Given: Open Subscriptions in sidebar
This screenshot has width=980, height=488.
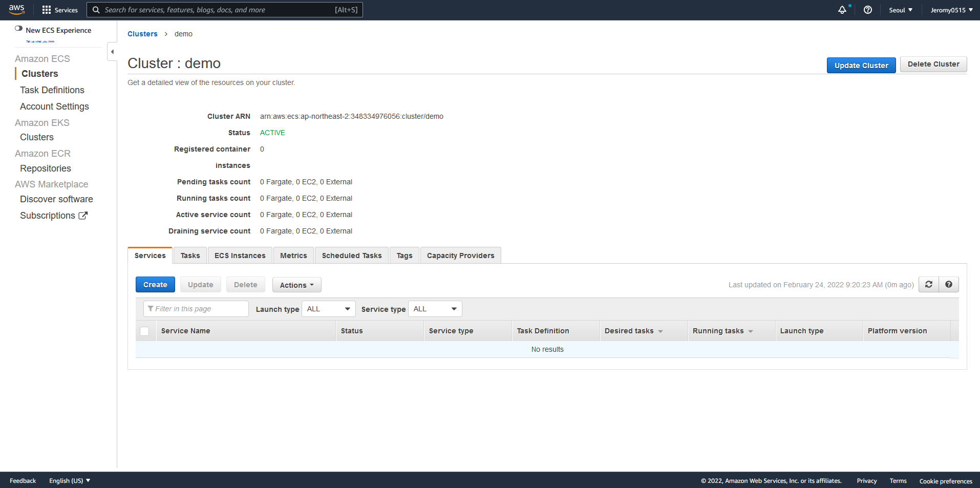Looking at the screenshot, I should (48, 216).
